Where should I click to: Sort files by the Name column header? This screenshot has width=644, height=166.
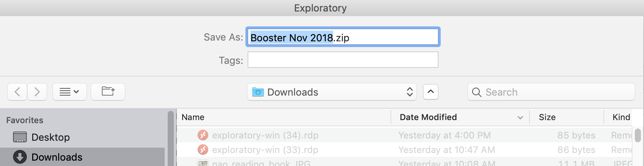(x=284, y=117)
